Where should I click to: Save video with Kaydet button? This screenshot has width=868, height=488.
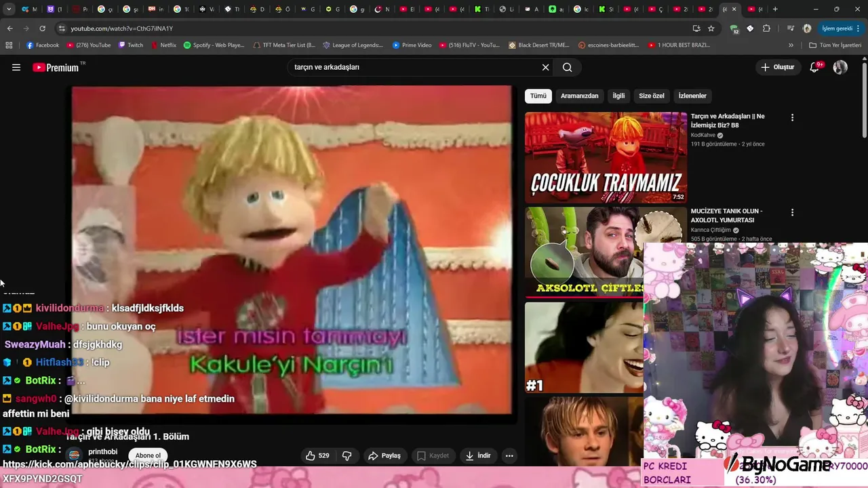click(433, 455)
